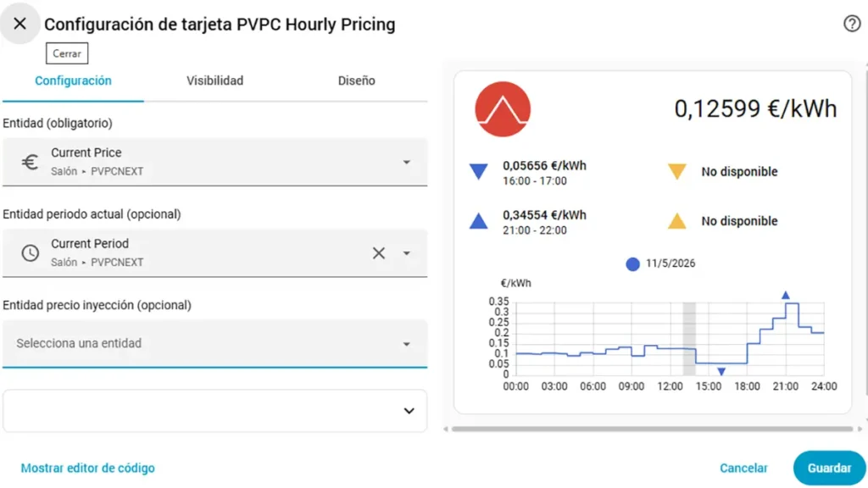Click the 0,05656 €/kWh minimum value

tap(544, 165)
